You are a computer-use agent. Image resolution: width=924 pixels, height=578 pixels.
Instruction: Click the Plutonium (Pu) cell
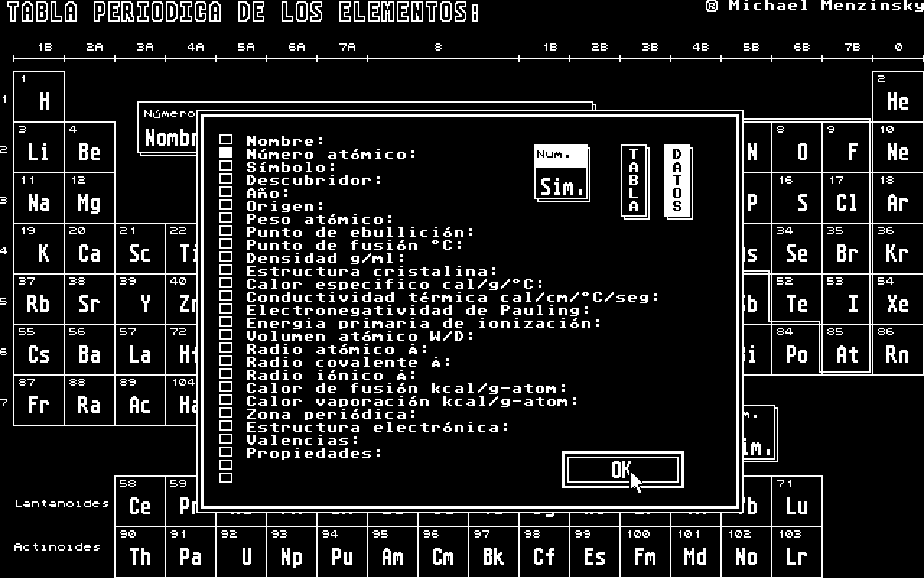(342, 552)
